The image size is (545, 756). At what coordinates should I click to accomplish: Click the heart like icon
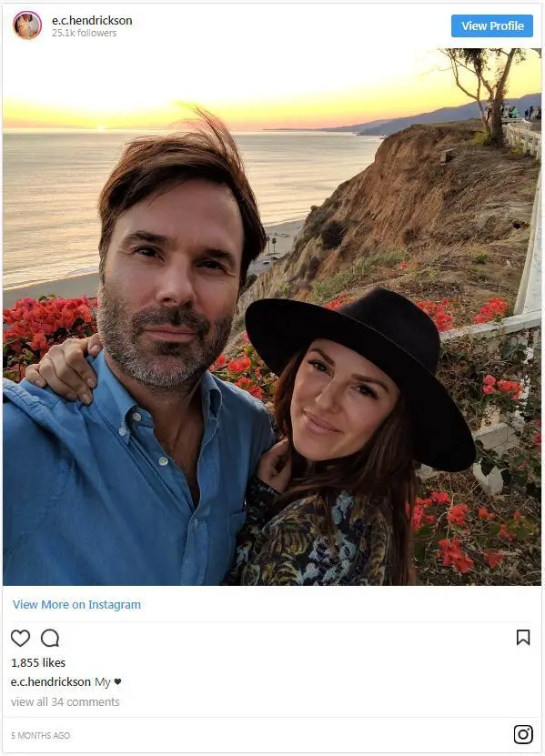(x=20, y=638)
